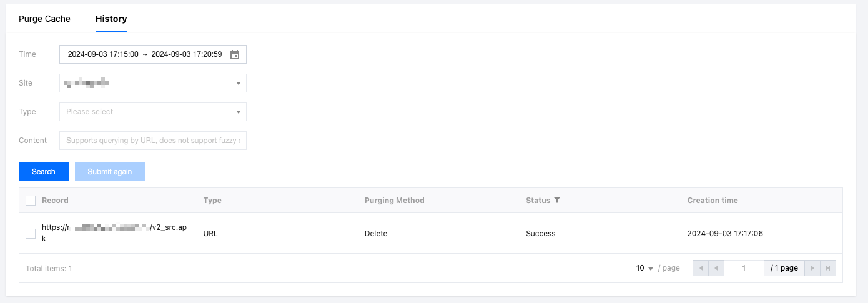Click the Creation time column header

pos(713,201)
